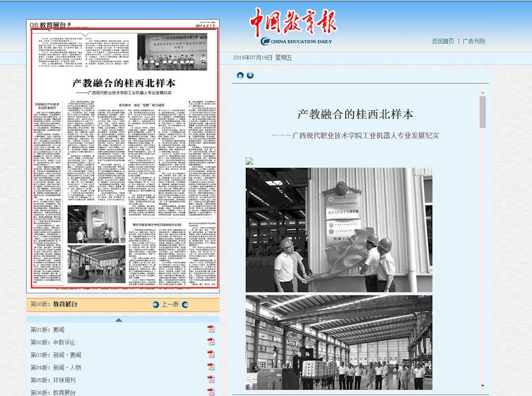Collapse the page list with the triangle arrow

click(x=119, y=319)
